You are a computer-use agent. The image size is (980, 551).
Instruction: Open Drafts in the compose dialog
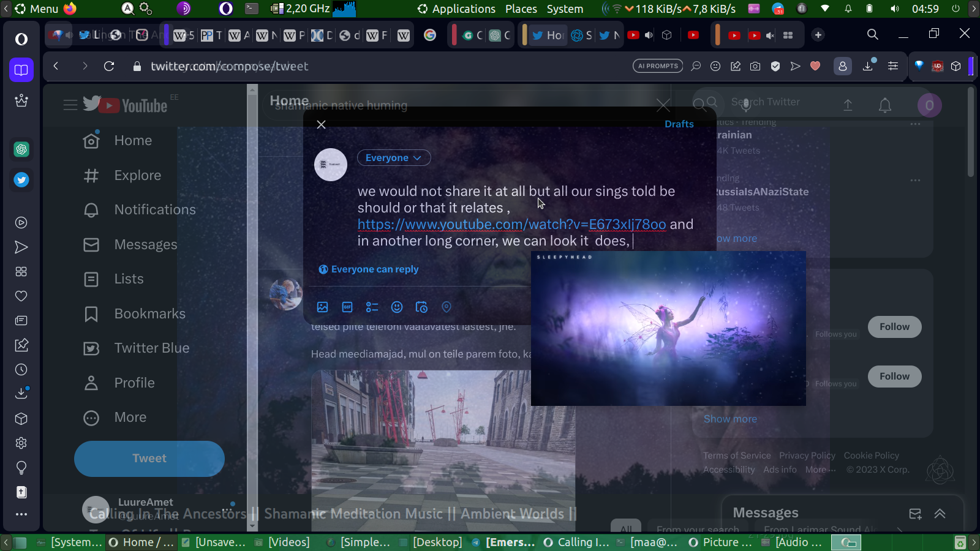click(x=679, y=124)
